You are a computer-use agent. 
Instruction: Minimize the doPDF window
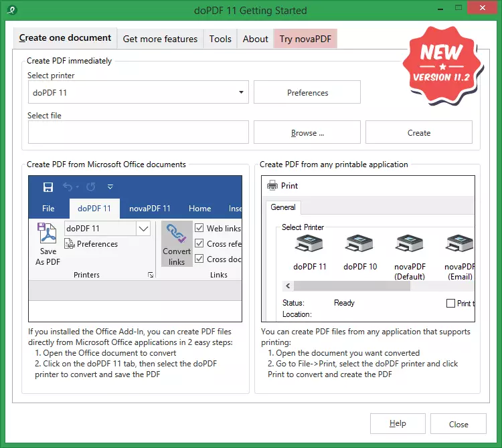pos(440,8)
